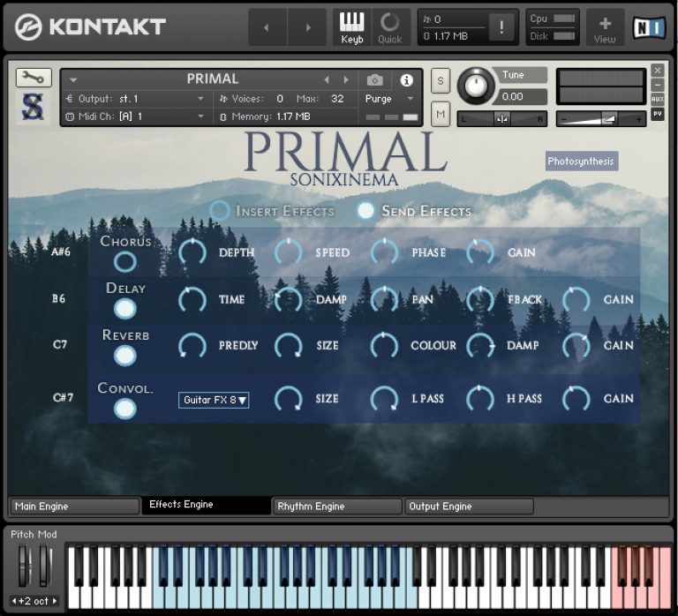The width and height of the screenshot is (678, 616).
Task: Open instrument edit mode with wrench icon
Action: (34, 78)
